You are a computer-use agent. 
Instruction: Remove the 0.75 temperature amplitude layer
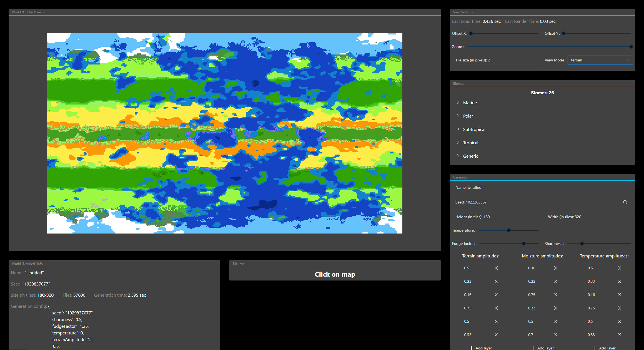coord(620,308)
